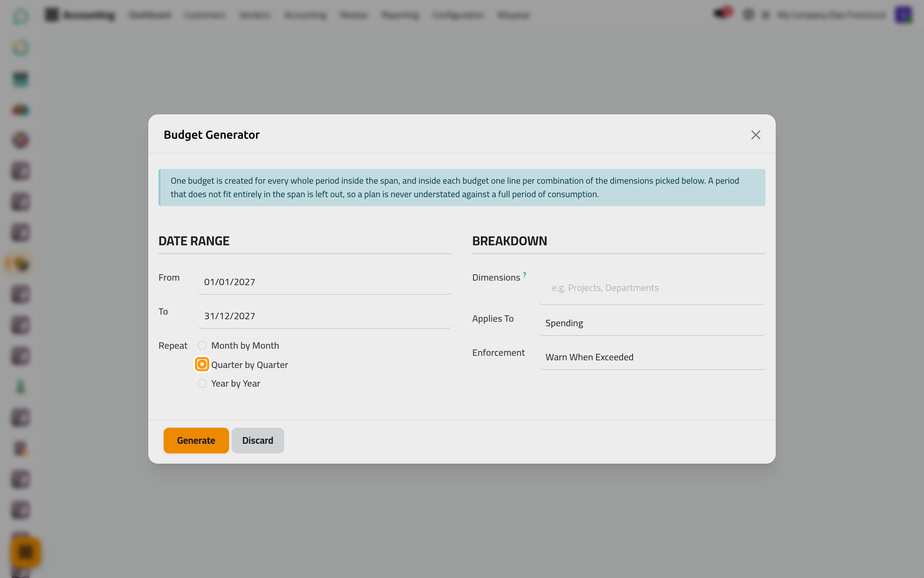
Task: Expand the Enforcement dropdown showing Warn When Exceeded
Action: tap(652, 357)
